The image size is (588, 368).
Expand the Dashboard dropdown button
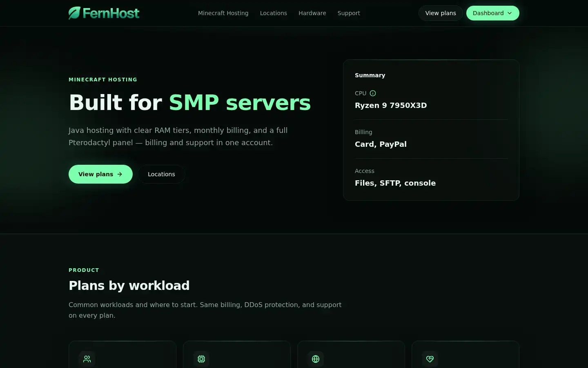click(x=492, y=13)
